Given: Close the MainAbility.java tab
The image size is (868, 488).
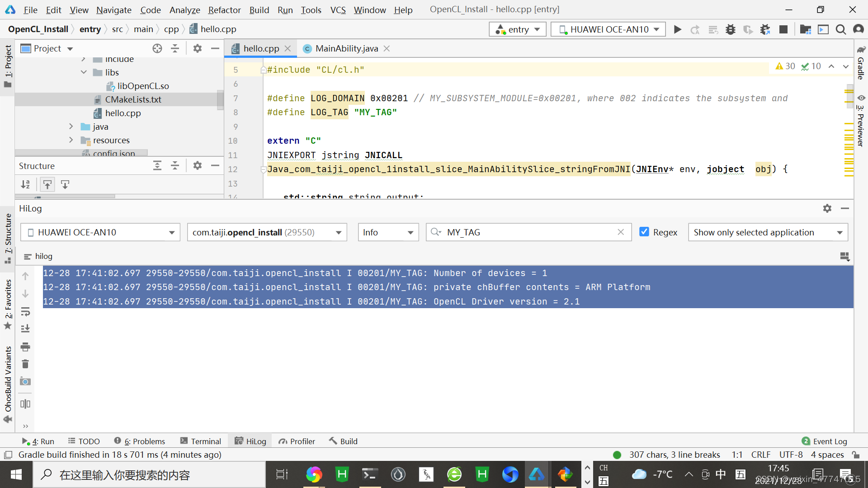Looking at the screenshot, I should point(387,48).
